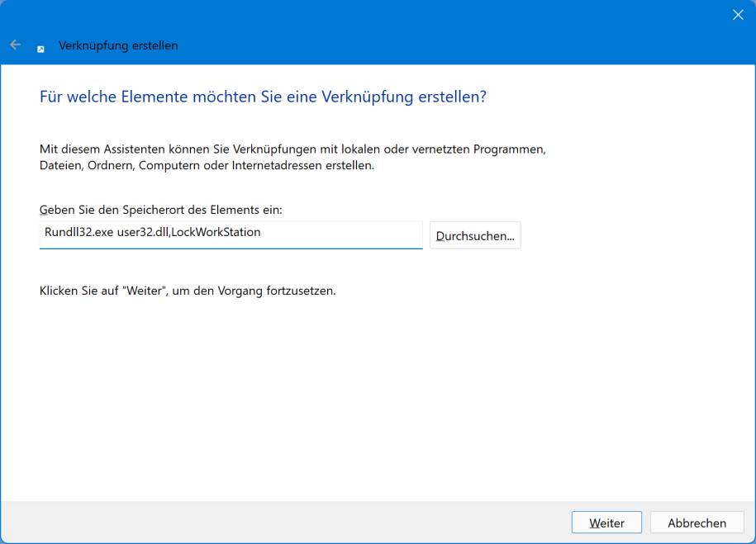756x544 pixels.
Task: Click "Rundll32.exe" text inside the location field
Action: [x=78, y=233]
